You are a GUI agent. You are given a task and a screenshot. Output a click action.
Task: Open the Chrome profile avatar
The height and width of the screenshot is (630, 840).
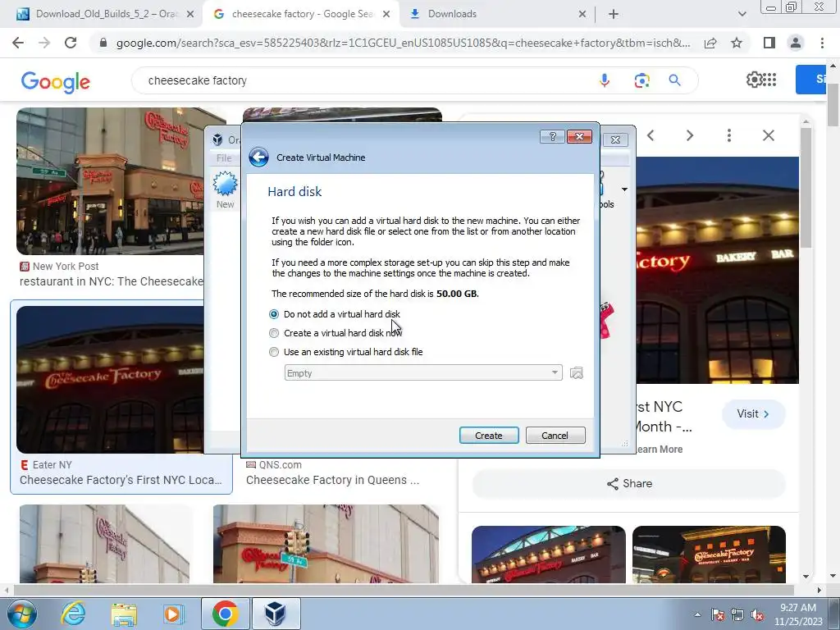click(796, 43)
